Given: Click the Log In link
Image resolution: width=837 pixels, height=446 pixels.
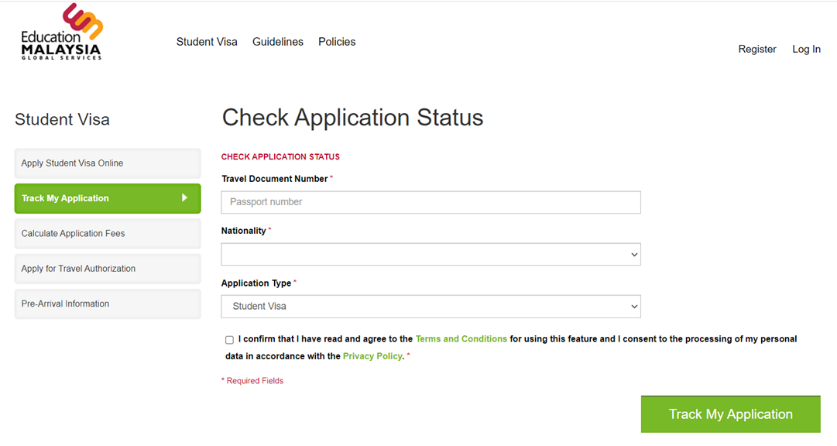Looking at the screenshot, I should (x=806, y=49).
